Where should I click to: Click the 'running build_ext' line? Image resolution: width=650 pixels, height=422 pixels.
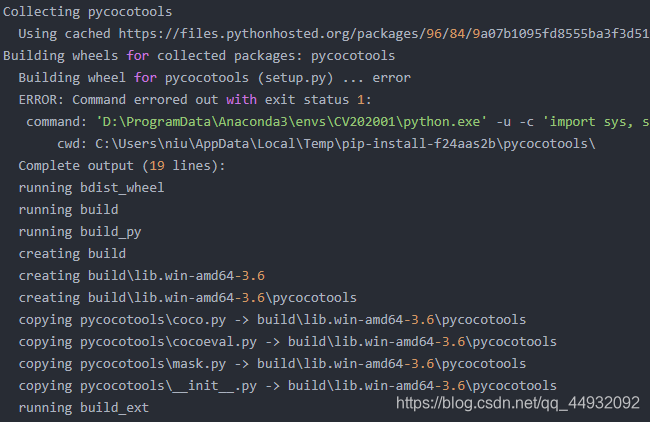(83, 407)
